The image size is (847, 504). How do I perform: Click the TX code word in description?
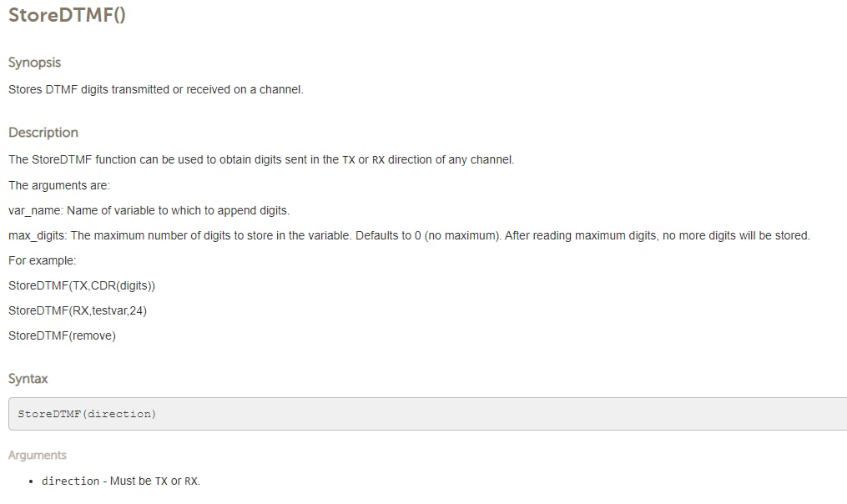[x=349, y=160]
